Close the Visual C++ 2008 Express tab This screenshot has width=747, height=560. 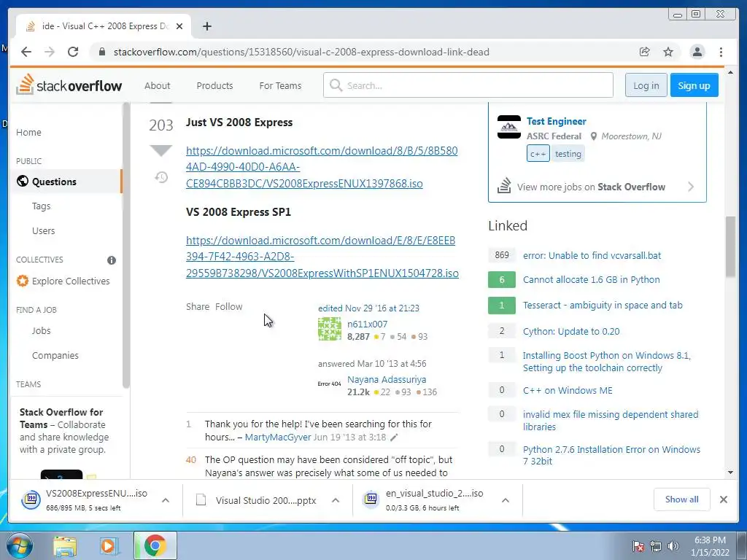pyautogui.click(x=179, y=26)
